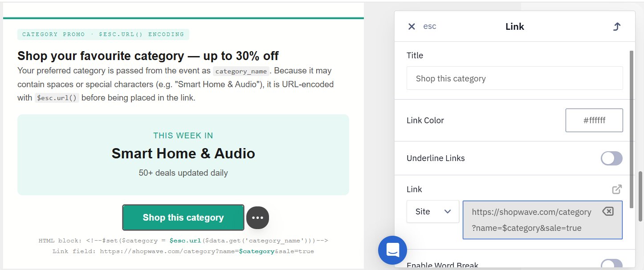Open the three-dot options menu beside button
644x270 pixels.
[257, 218]
